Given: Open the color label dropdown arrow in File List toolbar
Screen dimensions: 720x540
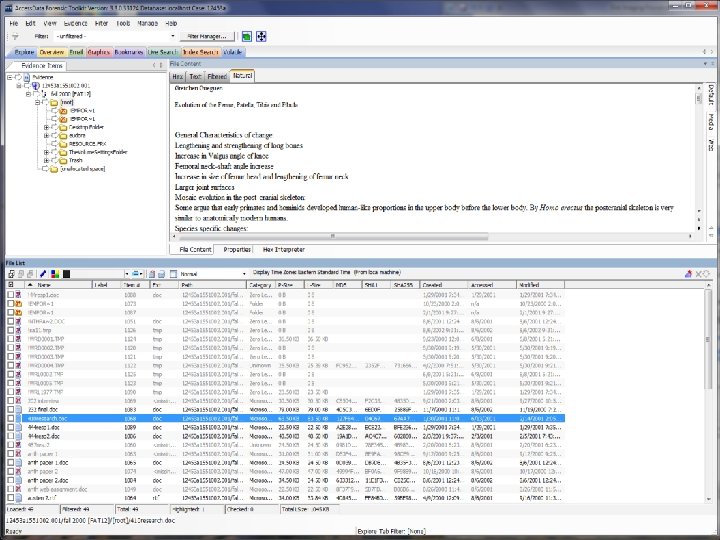Looking at the screenshot, I should click(127, 274).
